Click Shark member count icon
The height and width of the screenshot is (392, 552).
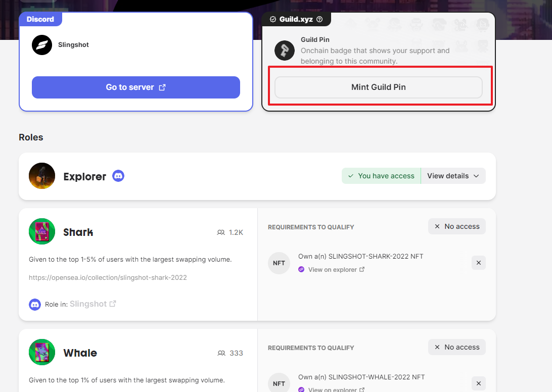(x=221, y=232)
